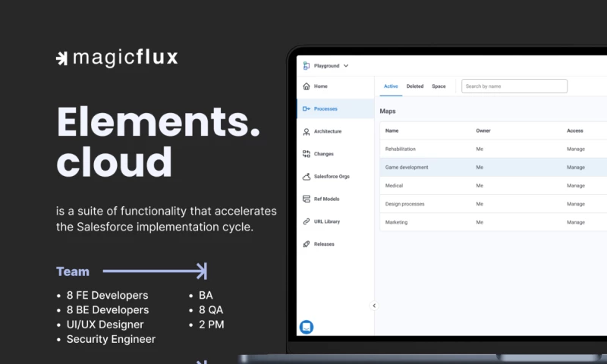Click the Releases rocket icon
607x364 pixels.
[307, 244]
